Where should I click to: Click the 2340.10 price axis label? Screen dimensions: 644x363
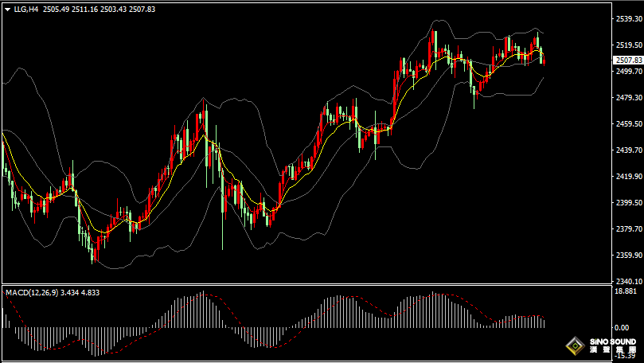point(627,281)
